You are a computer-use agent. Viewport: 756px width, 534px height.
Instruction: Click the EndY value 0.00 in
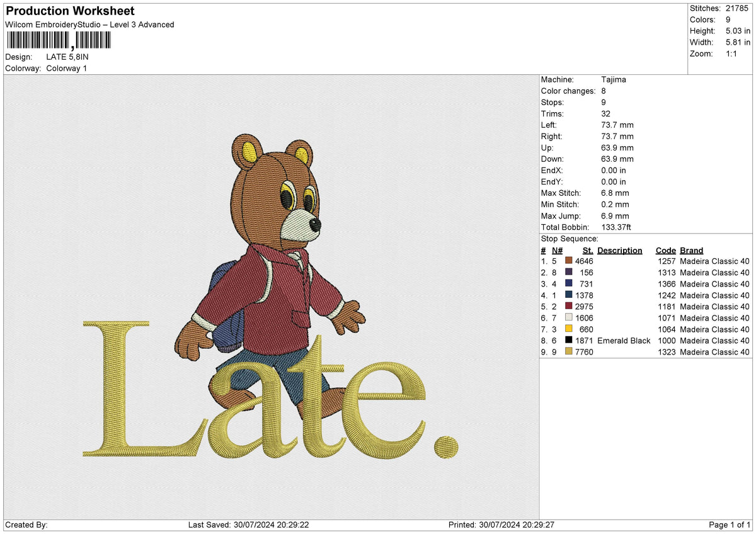[x=614, y=181]
